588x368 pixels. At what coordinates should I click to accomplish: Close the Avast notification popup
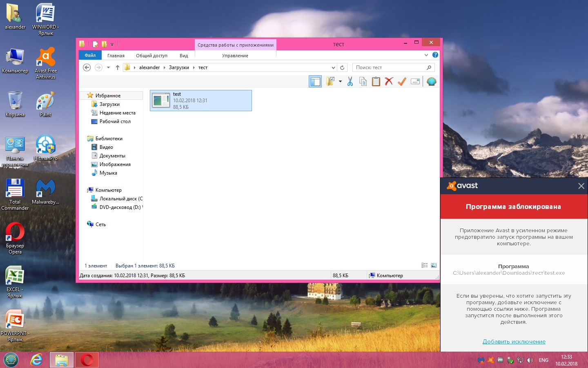click(x=581, y=186)
